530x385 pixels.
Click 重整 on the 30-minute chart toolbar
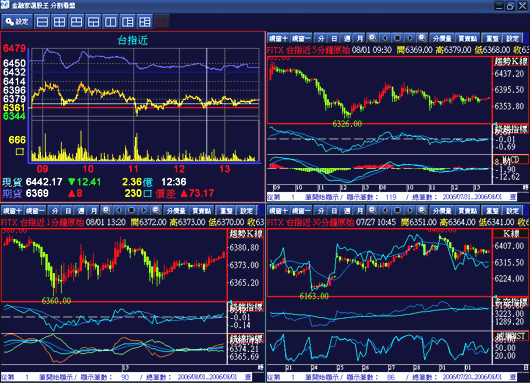coord(492,211)
